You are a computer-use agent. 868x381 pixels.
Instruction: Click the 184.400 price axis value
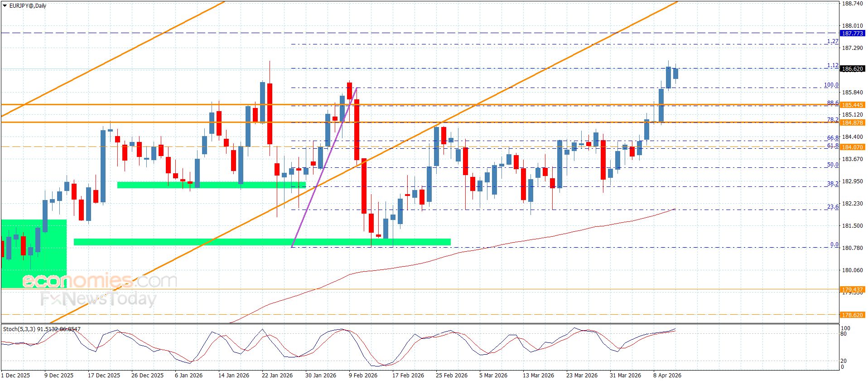[x=852, y=137]
